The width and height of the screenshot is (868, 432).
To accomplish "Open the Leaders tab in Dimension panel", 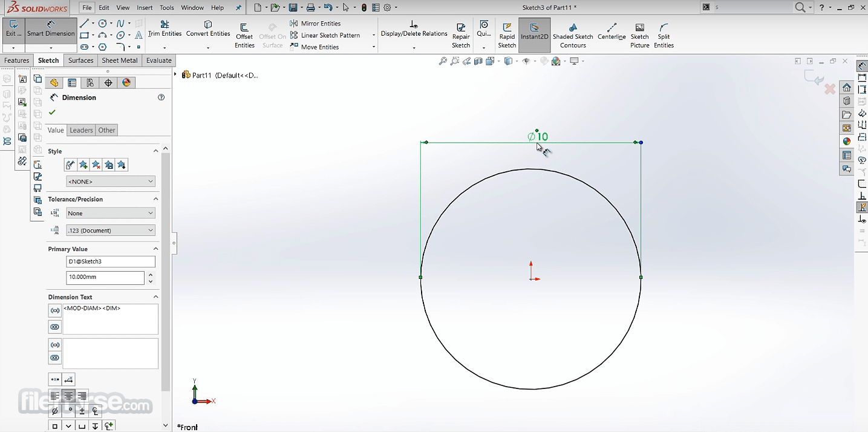I will click(81, 130).
